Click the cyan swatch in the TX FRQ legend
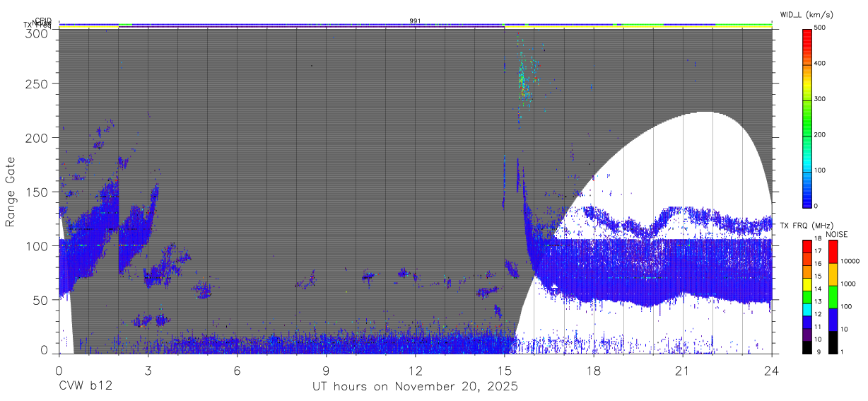Screen dimensions: 868x401 [807, 308]
